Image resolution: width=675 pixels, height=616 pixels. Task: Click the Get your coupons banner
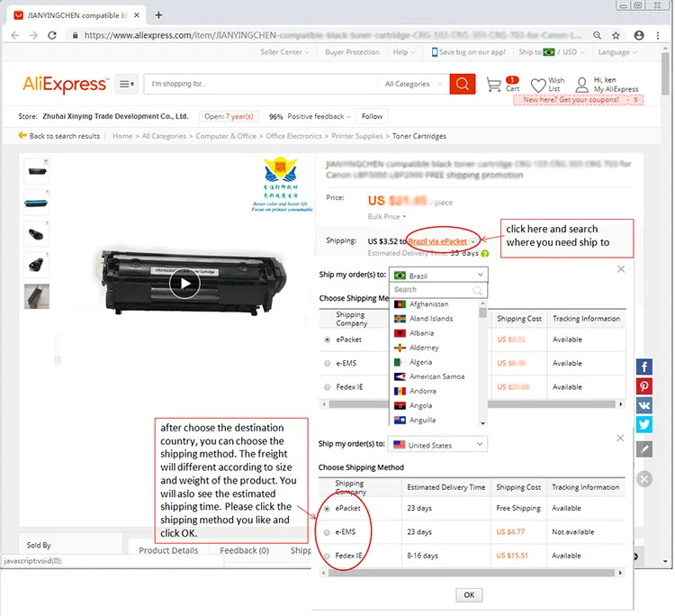click(x=578, y=99)
